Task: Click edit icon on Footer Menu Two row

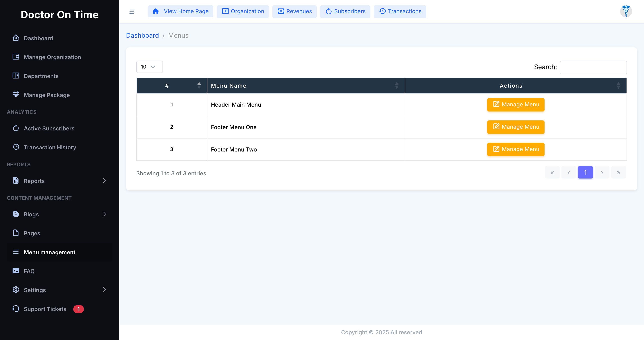Action: [496, 149]
